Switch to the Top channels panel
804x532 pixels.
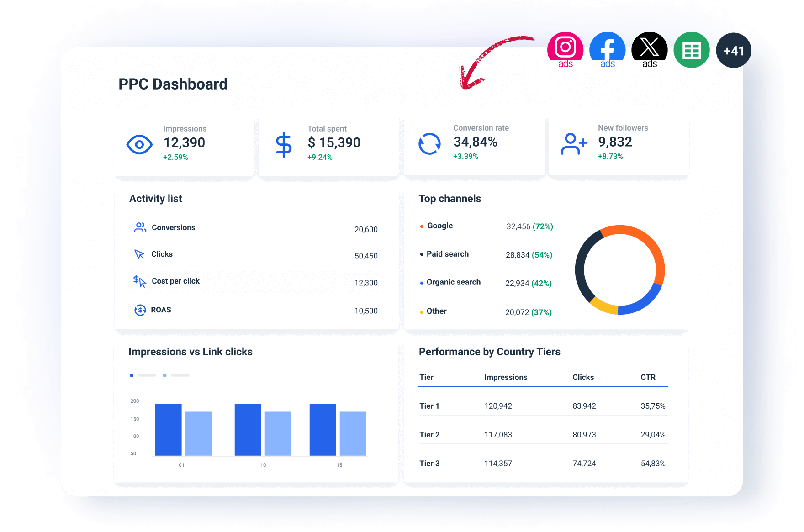pyautogui.click(x=450, y=198)
